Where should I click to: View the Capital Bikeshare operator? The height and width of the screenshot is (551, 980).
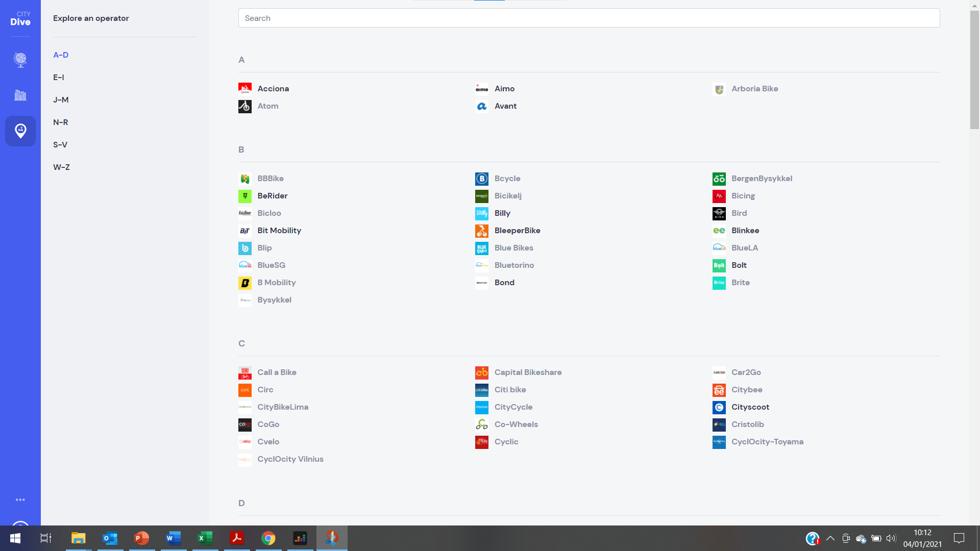528,372
